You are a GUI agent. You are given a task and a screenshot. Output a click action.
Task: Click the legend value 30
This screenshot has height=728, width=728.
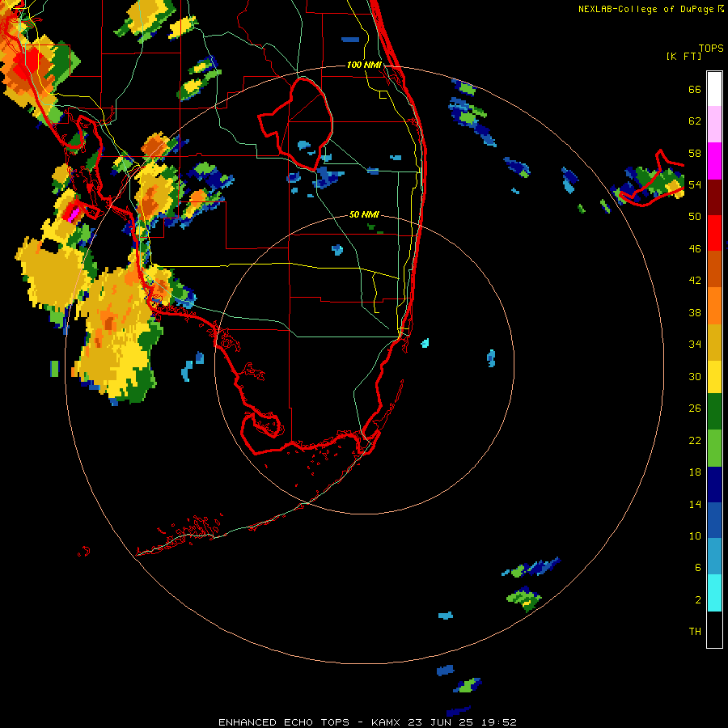695,376
